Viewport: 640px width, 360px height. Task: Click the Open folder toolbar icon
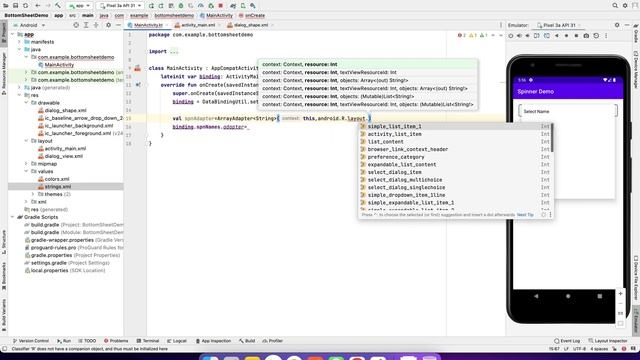(x=6, y=6)
